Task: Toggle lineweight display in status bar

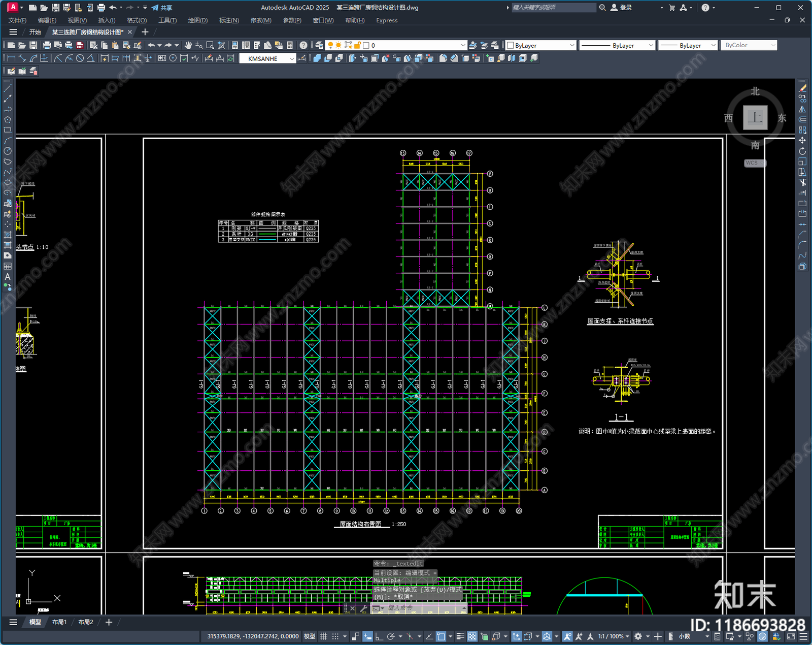Action: coord(460,636)
